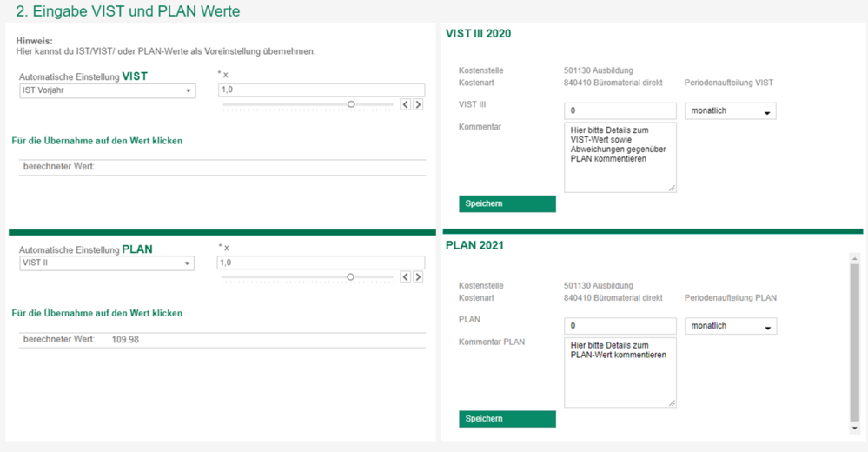The height and width of the screenshot is (452, 868).
Task: Click into the VIST Kommentar text area
Action: tap(620, 157)
